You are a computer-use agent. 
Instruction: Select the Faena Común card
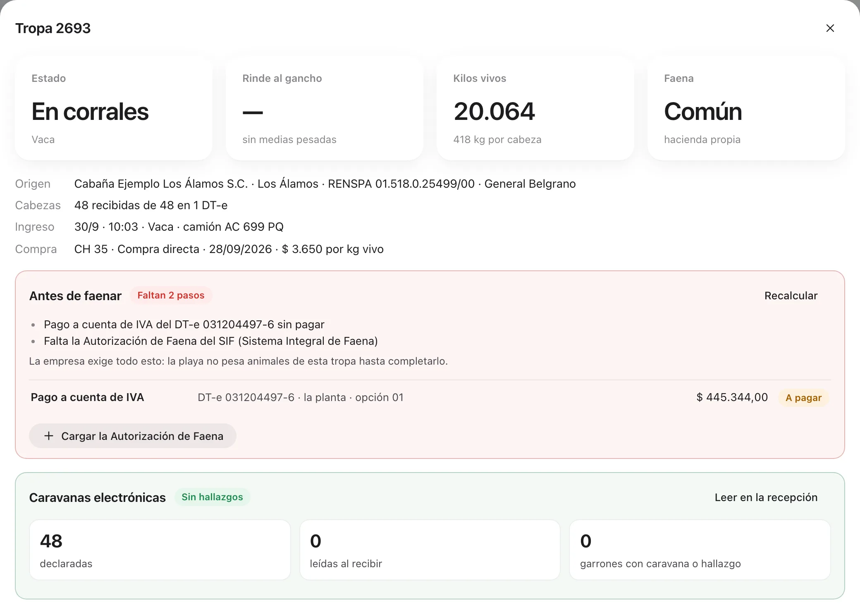[746, 109]
